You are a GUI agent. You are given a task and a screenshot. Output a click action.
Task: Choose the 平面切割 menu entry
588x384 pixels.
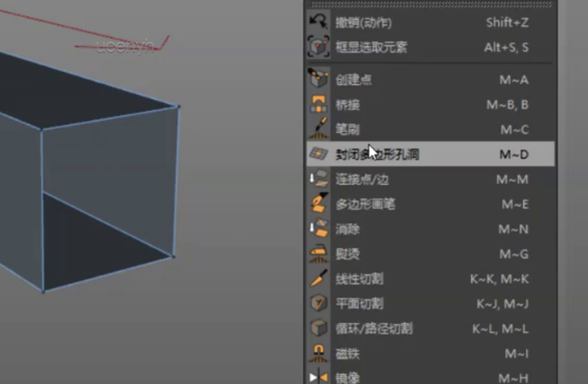[x=430, y=303]
